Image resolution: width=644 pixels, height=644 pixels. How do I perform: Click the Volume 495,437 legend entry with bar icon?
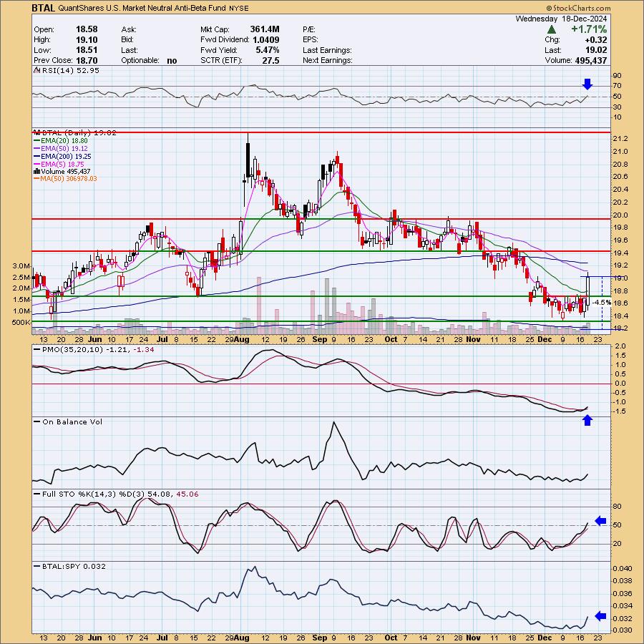(62, 171)
